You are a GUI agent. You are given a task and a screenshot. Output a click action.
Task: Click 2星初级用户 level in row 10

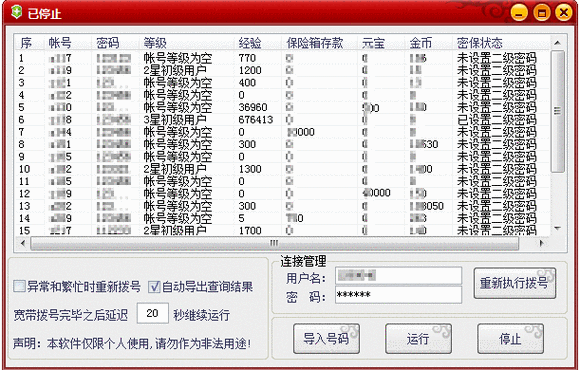175,169
